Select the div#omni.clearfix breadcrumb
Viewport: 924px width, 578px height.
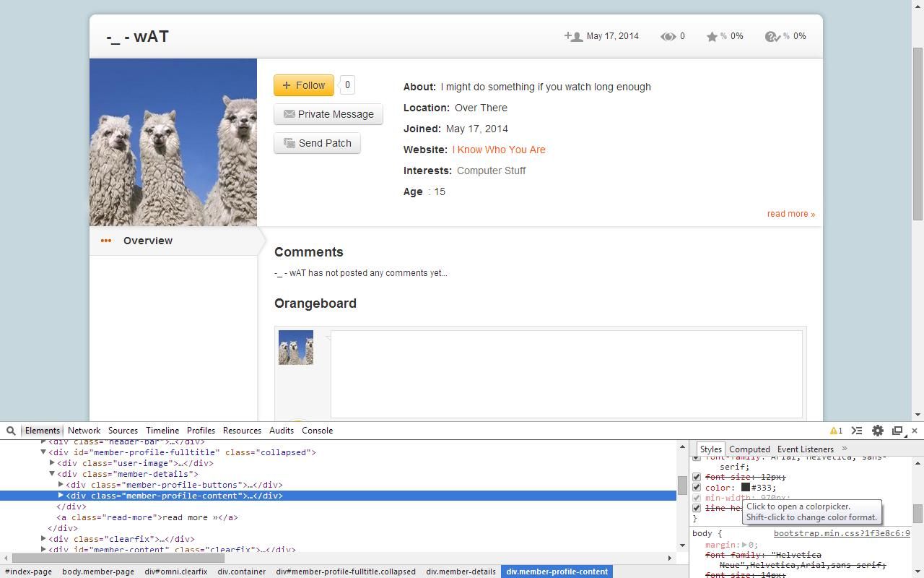pyautogui.click(x=176, y=571)
